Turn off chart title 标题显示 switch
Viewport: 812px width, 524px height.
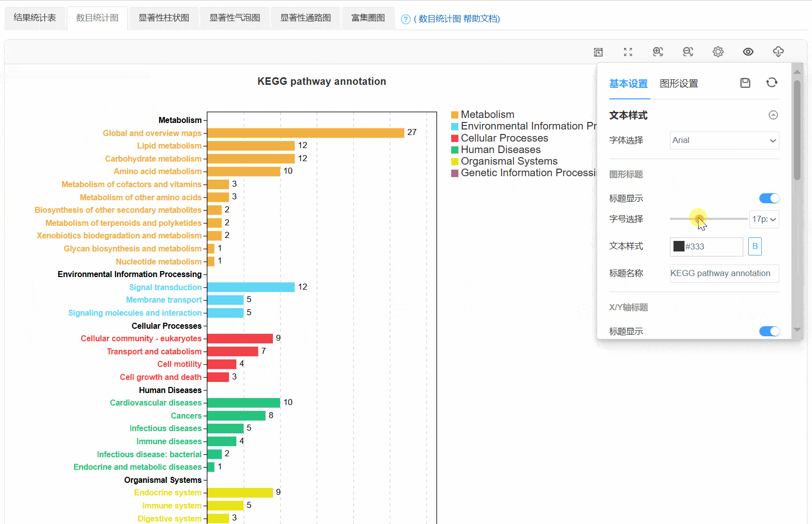769,198
